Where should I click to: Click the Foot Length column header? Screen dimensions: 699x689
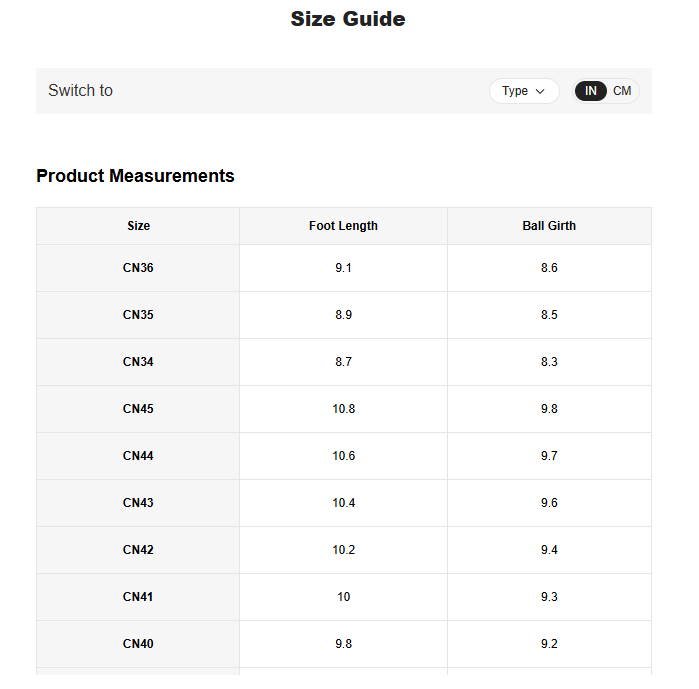click(343, 226)
